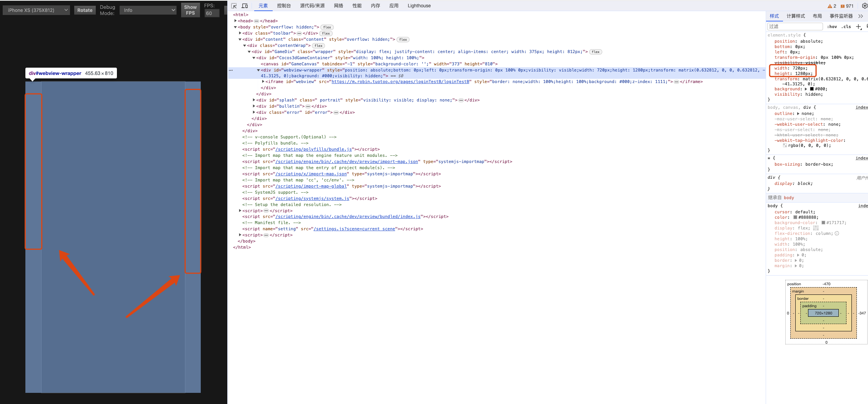The height and width of the screenshot is (404, 868).
Task: Click the warnings count icon showing 2
Action: 832,6
